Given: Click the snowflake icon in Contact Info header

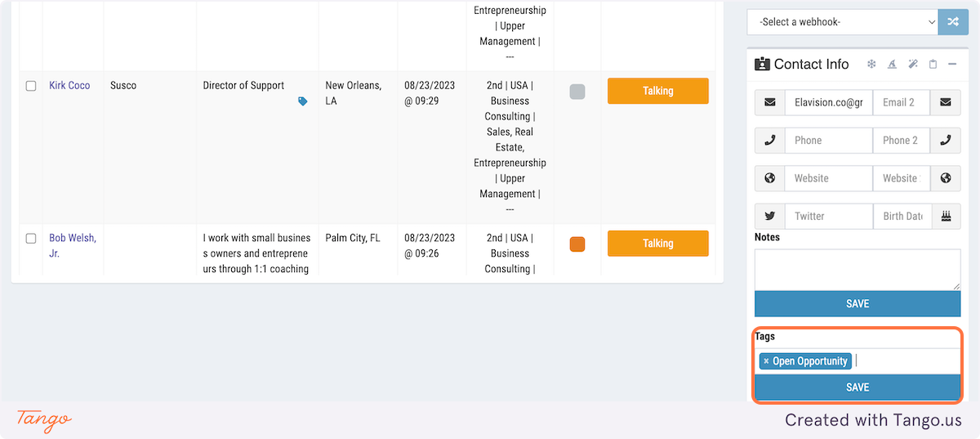Looking at the screenshot, I should pos(871,64).
